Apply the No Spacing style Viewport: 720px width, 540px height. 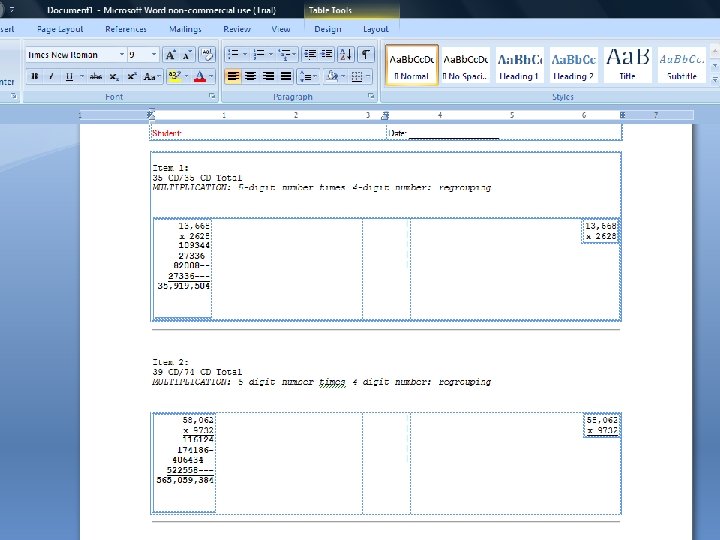[x=465, y=65]
